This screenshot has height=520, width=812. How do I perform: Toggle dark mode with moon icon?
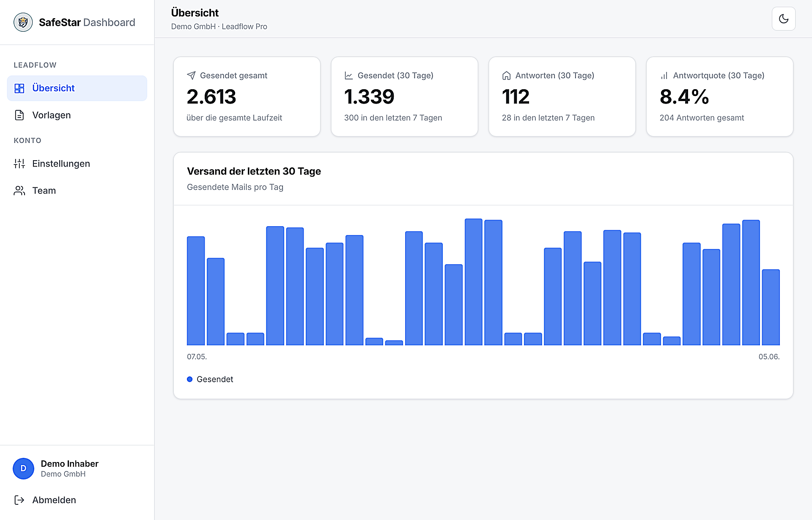[783, 19]
